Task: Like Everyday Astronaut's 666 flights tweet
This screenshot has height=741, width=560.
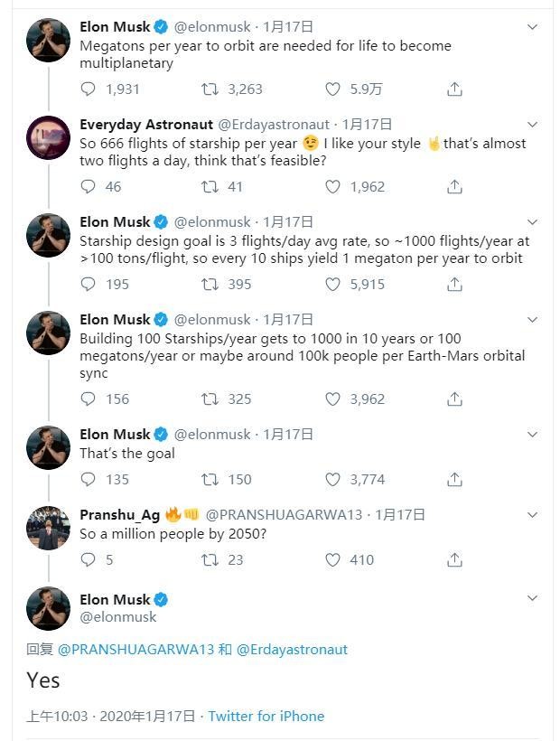Action: [332, 186]
